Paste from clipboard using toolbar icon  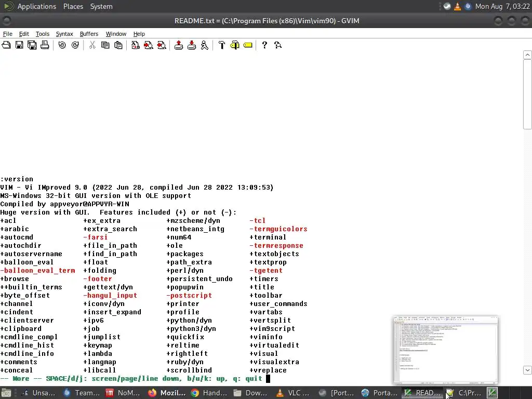[x=118, y=45]
